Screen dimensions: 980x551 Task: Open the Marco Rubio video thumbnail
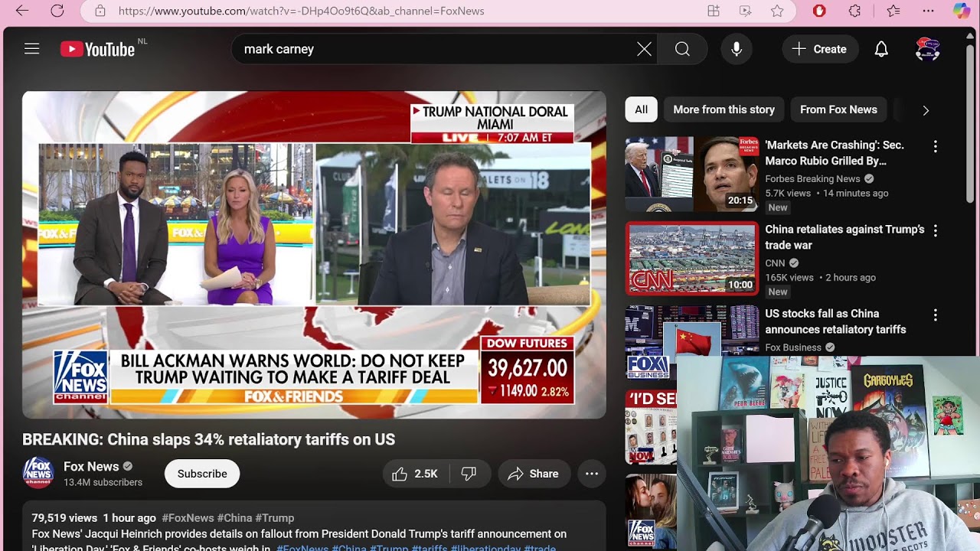click(x=692, y=174)
